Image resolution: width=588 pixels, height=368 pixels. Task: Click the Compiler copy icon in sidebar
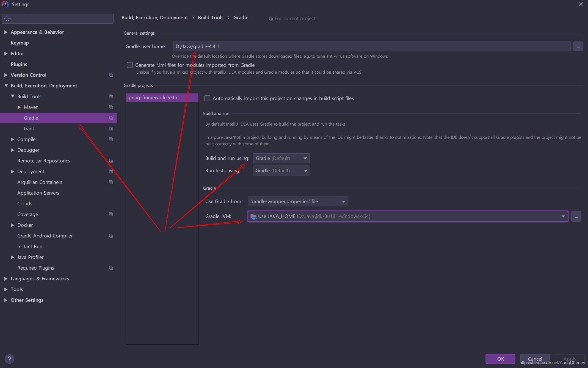[111, 139]
